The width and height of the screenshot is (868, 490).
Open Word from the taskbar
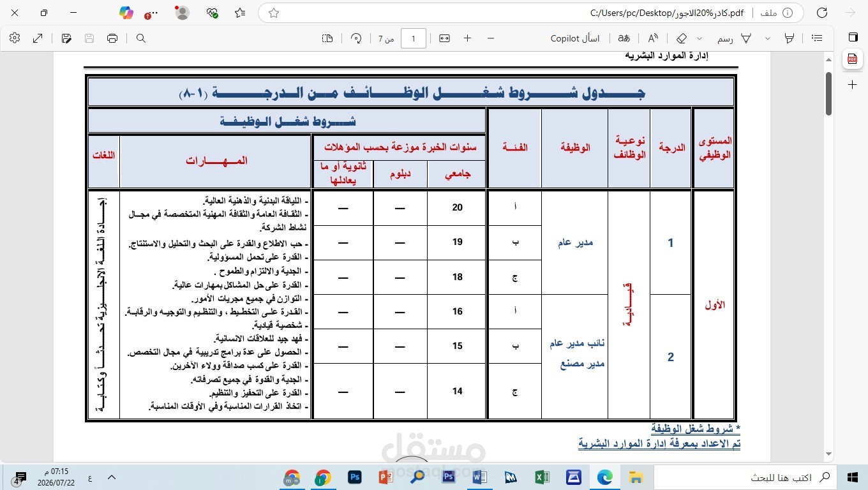[480, 477]
